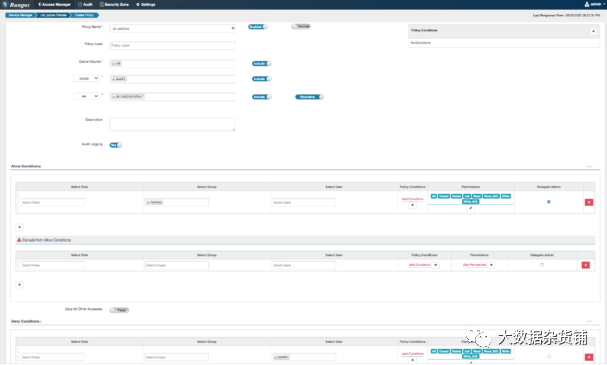Click the Ozone Volume field
The image size is (607, 365).
[172, 63]
